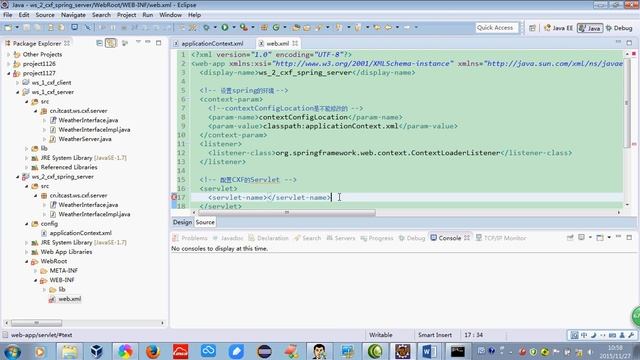
Task: Expand the ws_1_cxf_client project
Action: click(x=18, y=83)
